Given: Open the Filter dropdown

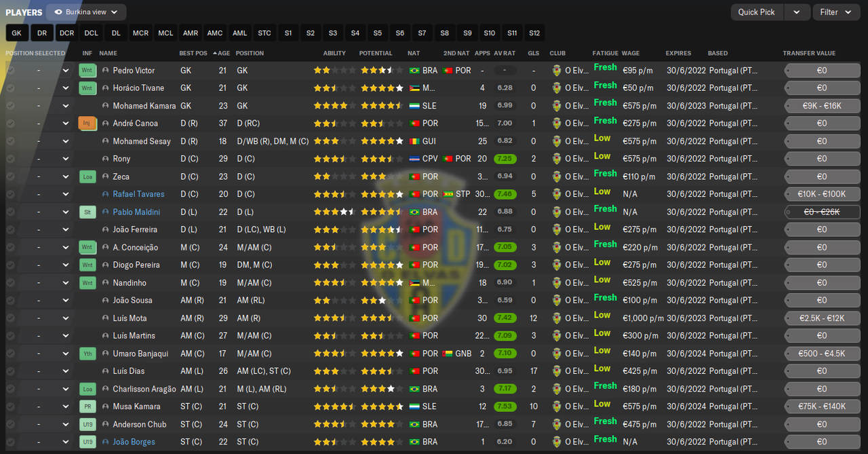Looking at the screenshot, I should coord(836,12).
